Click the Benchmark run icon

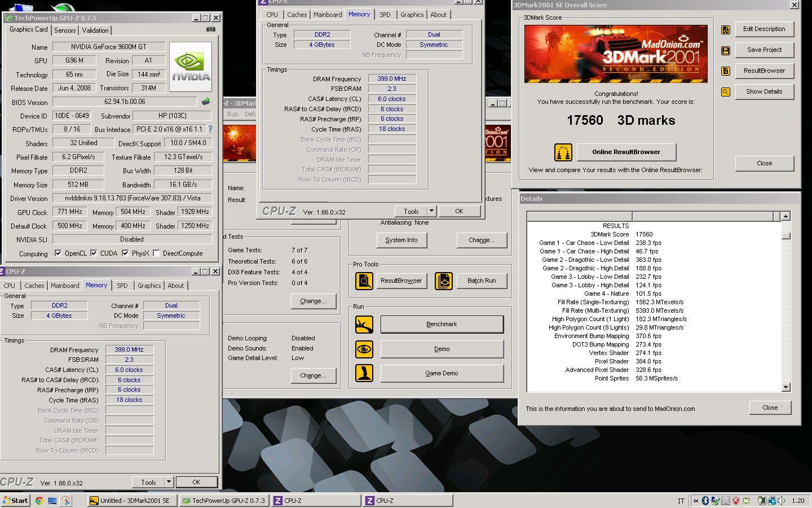click(364, 325)
